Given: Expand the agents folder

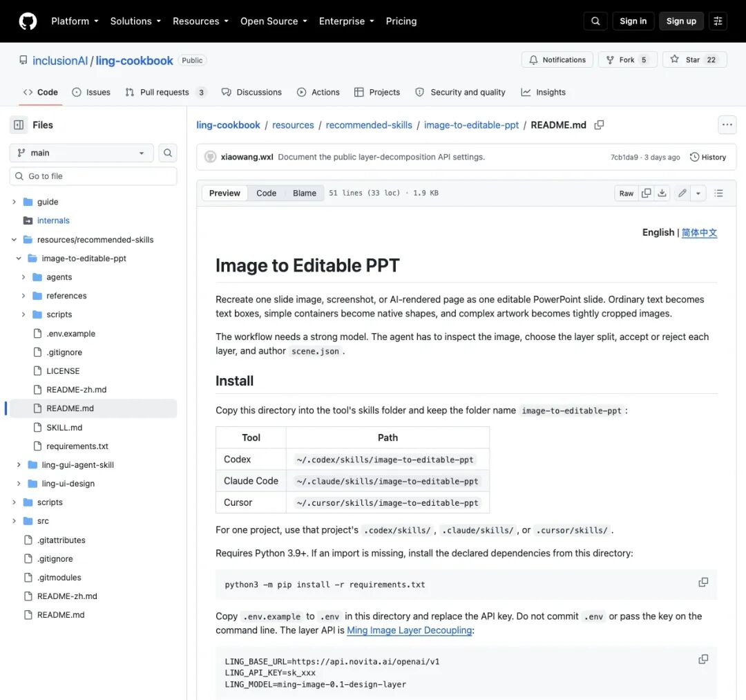Looking at the screenshot, I should [23, 277].
